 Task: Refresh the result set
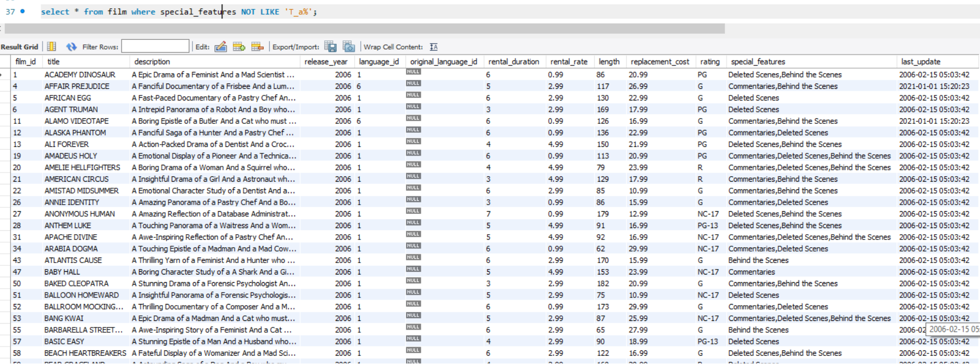71,46
